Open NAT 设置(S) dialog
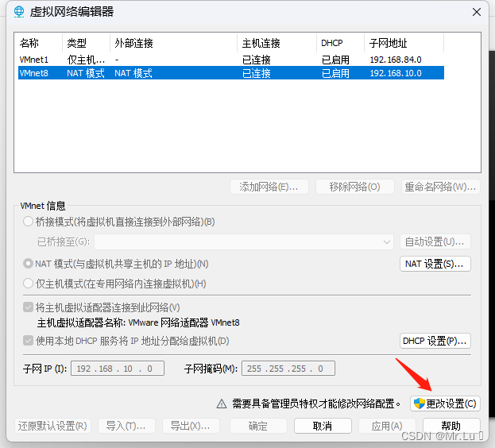Viewport: 495px width, 448px height. click(x=435, y=264)
